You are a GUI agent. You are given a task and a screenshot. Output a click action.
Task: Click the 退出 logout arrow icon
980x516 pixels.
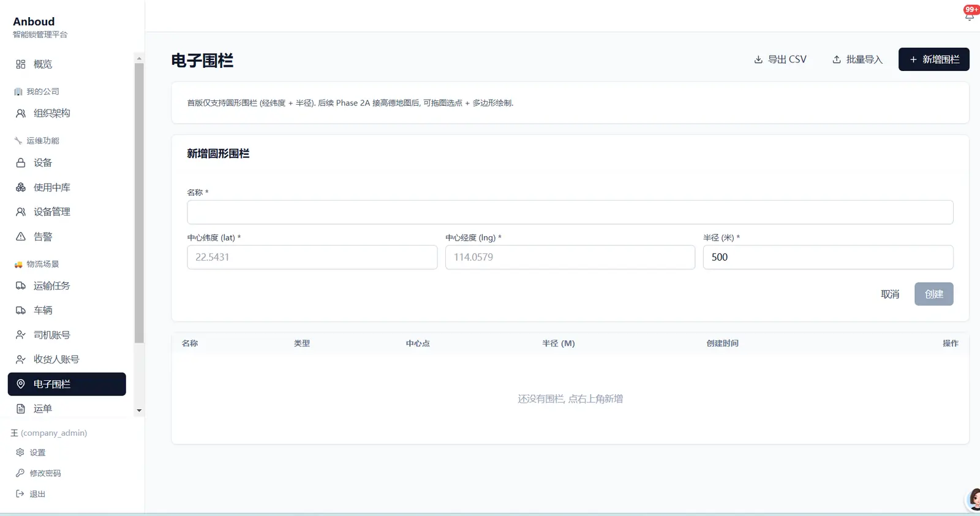[20, 494]
